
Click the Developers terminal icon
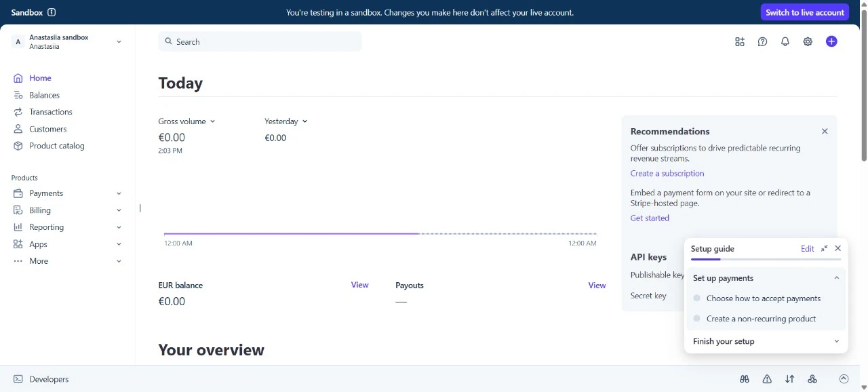pos(18,379)
